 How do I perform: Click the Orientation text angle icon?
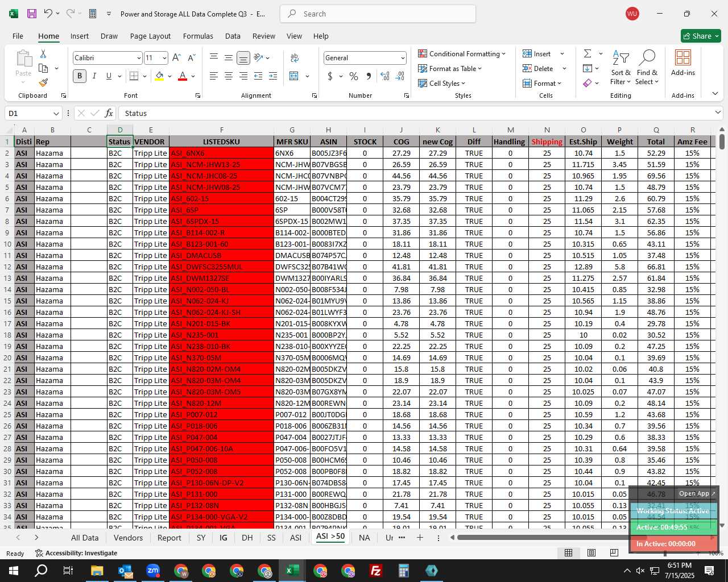(x=258, y=57)
